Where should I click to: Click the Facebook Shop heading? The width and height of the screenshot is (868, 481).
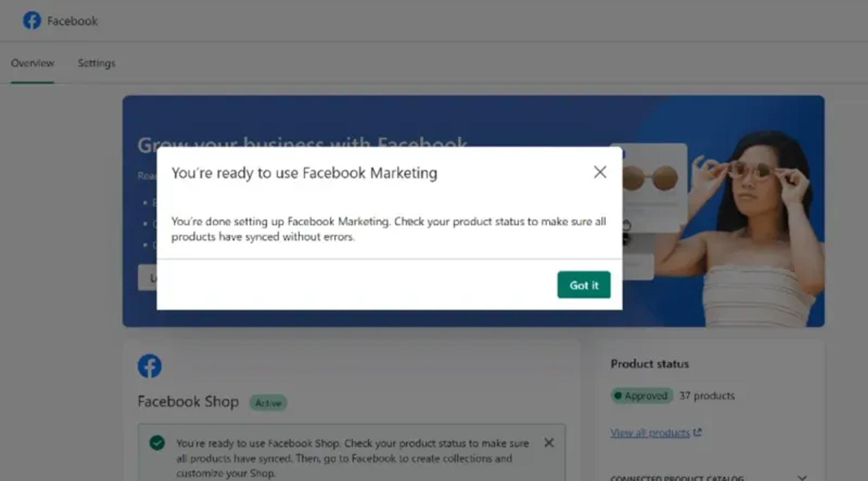tap(188, 401)
